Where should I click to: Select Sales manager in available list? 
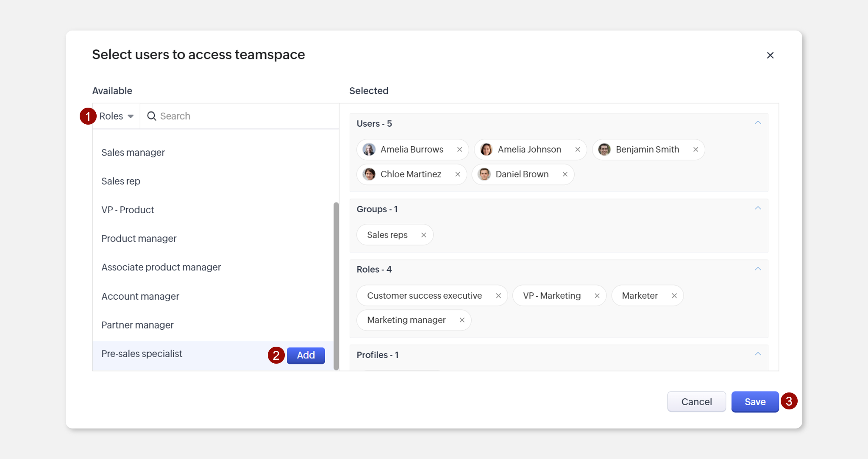coord(133,153)
